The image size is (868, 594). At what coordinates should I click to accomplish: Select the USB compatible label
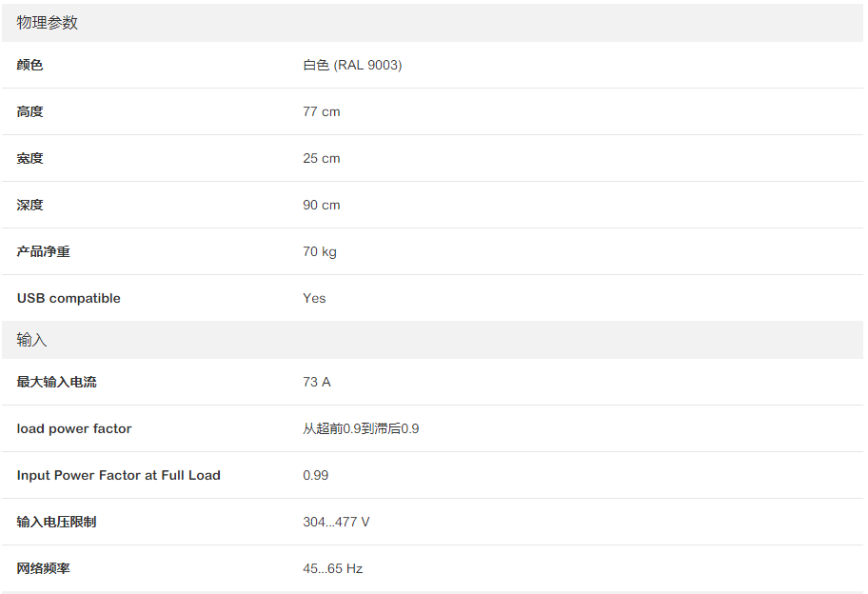[x=69, y=298]
